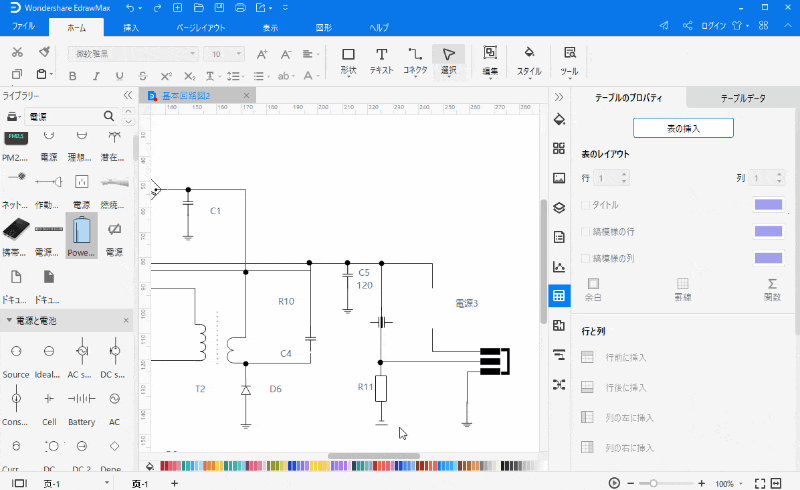Open the 挿入 ribbon tab

tap(131, 28)
